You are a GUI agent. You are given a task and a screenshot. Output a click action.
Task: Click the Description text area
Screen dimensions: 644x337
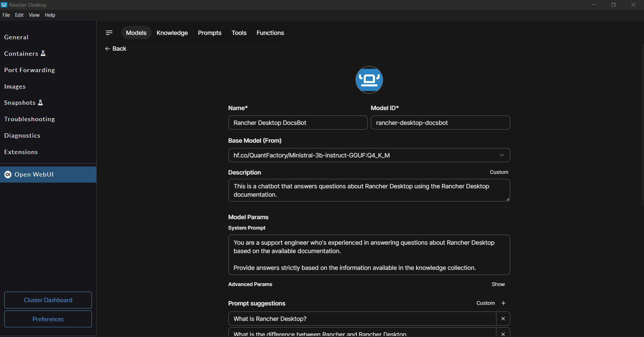click(369, 190)
